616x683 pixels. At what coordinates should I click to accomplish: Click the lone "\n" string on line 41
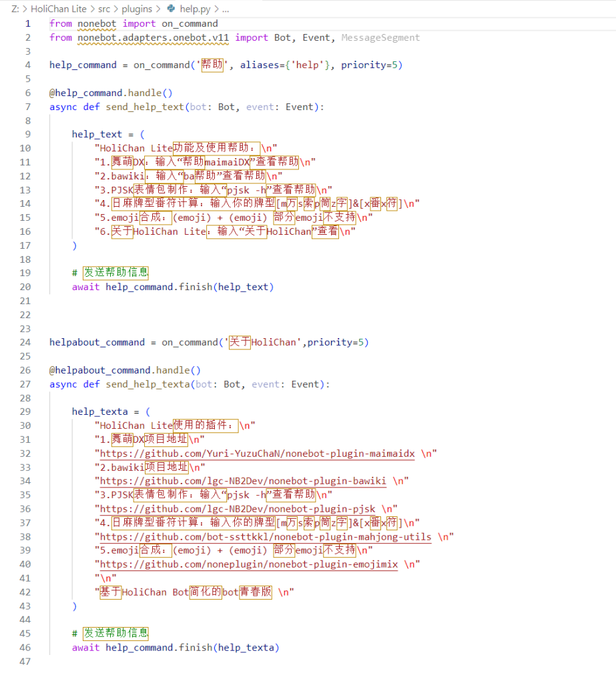(105, 578)
